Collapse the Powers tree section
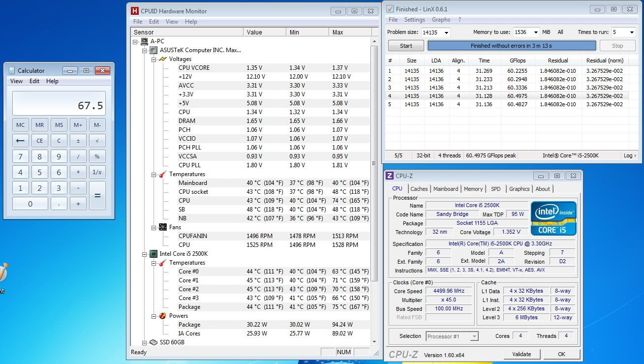Image resolution: width=644 pixels, height=364 pixels. point(153,316)
